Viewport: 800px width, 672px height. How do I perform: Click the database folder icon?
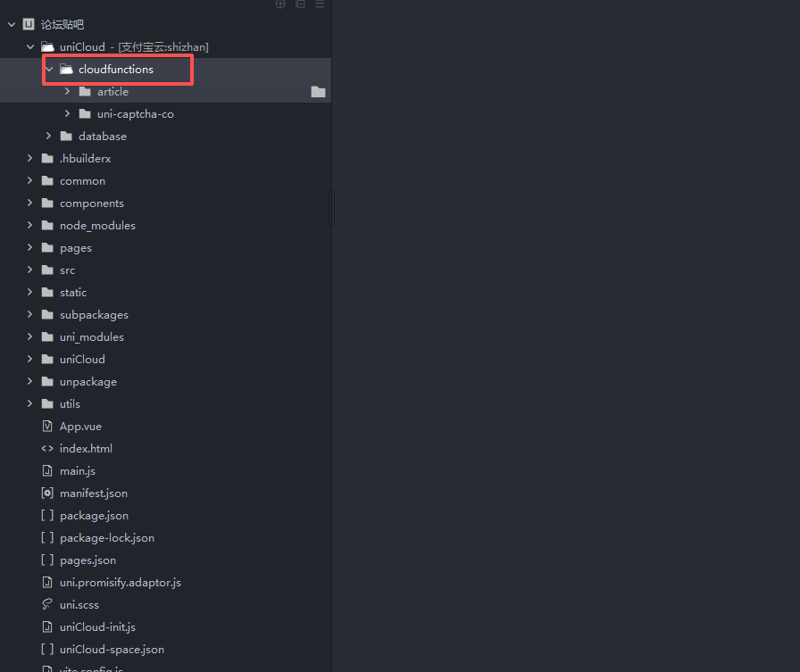[x=66, y=137]
